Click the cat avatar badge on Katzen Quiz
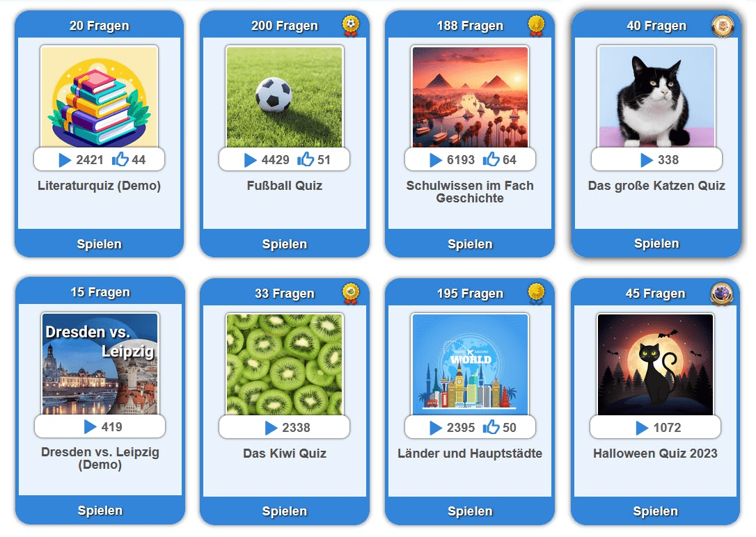Screen dimensions: 756x537 pos(723,26)
